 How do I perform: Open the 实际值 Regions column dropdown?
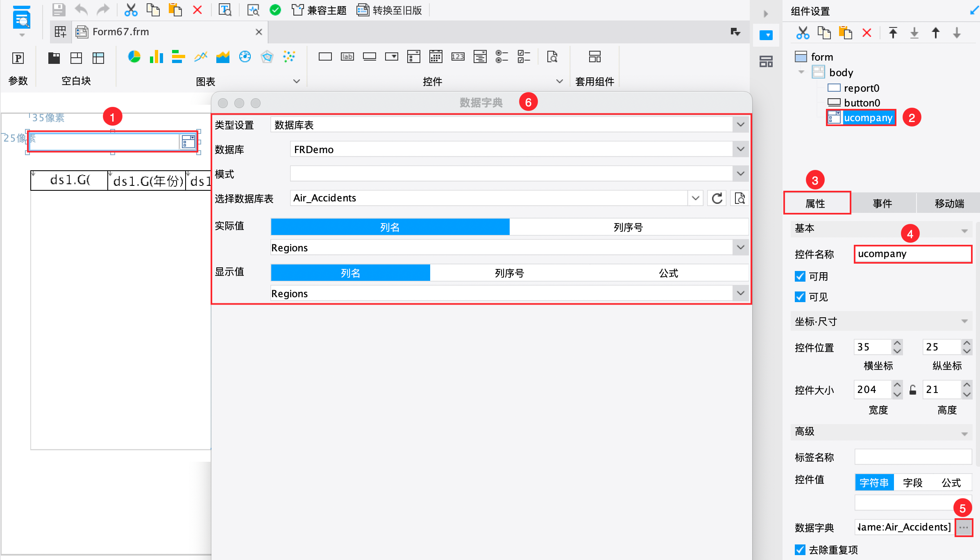pos(740,247)
